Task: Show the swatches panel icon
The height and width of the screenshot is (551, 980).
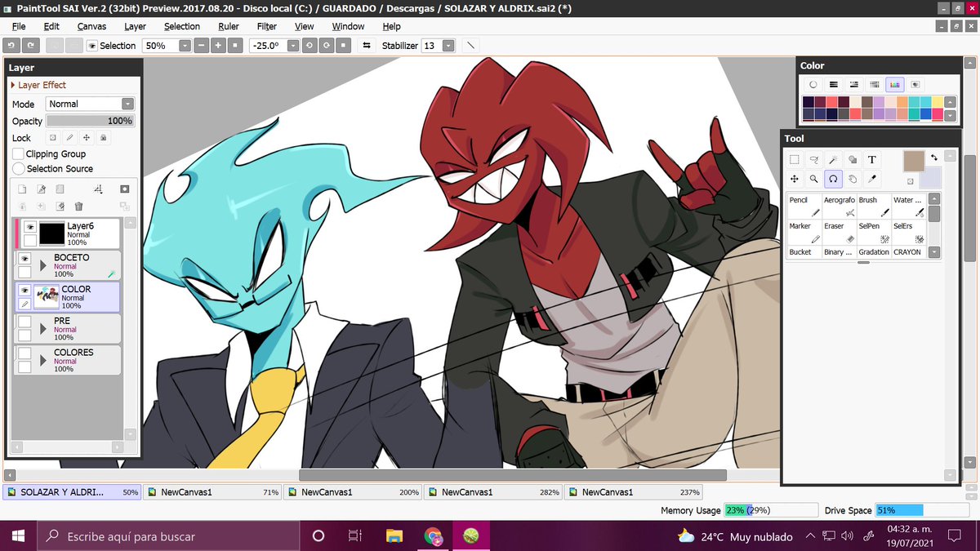Action: 895,84
